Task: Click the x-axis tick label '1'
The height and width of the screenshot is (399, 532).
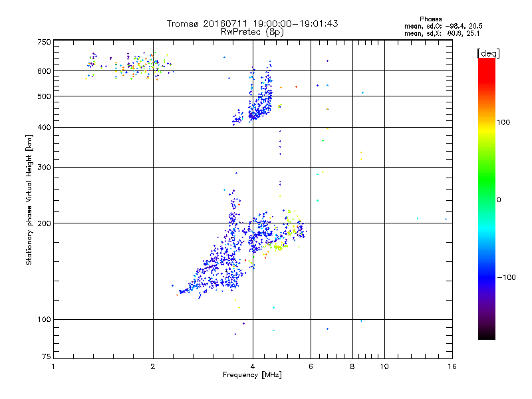Action: click(x=53, y=366)
